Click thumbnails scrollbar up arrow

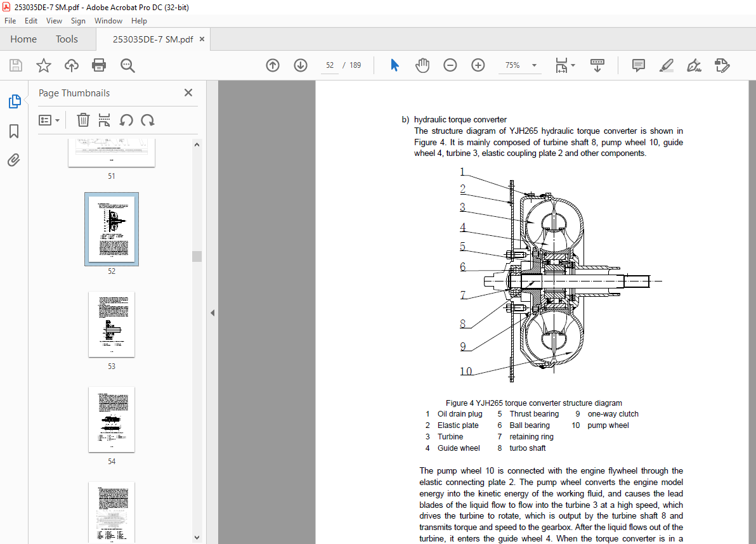[197, 145]
